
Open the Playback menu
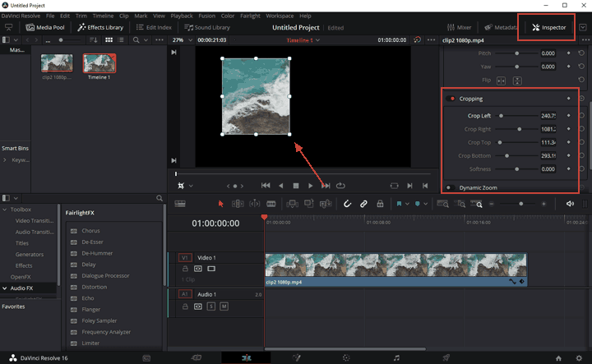coord(181,16)
